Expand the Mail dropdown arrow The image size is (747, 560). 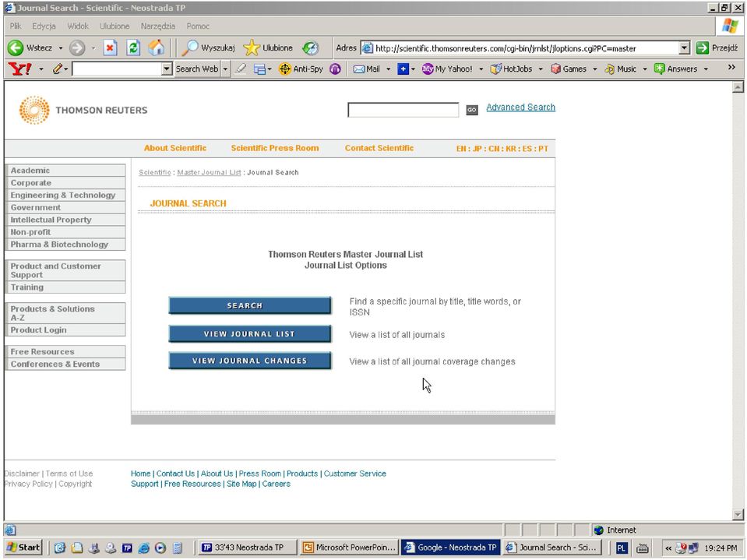(x=388, y=69)
